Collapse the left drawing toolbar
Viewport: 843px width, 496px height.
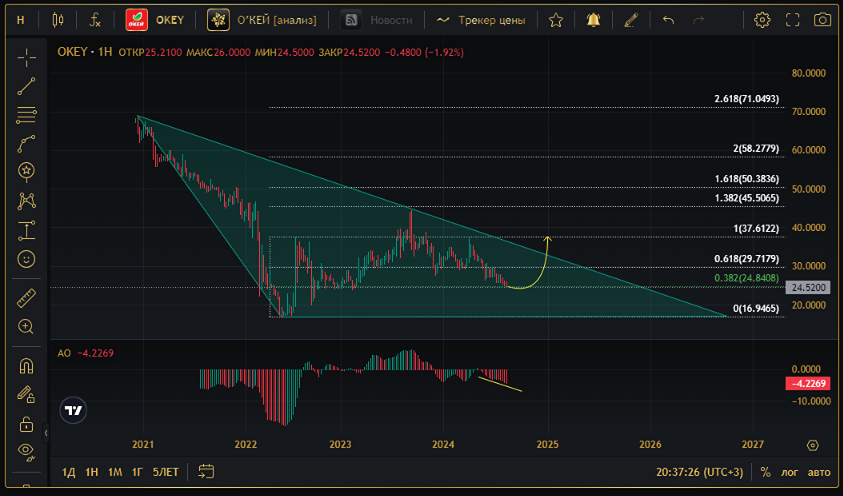click(46, 433)
